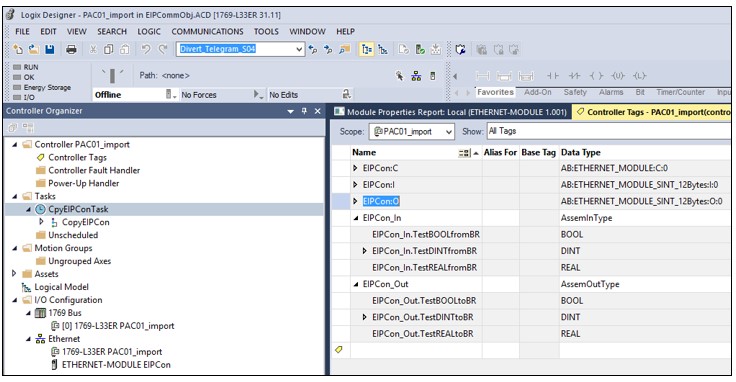Expand the CopyEIPCon program node
This screenshot has width=736, height=382.
(x=41, y=222)
